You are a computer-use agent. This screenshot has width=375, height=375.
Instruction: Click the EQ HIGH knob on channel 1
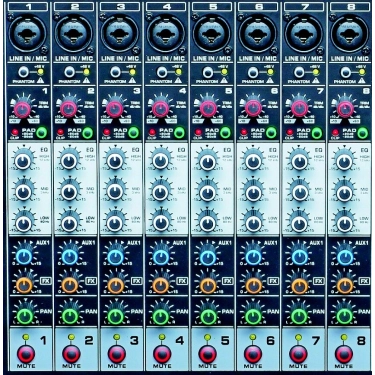(23, 162)
